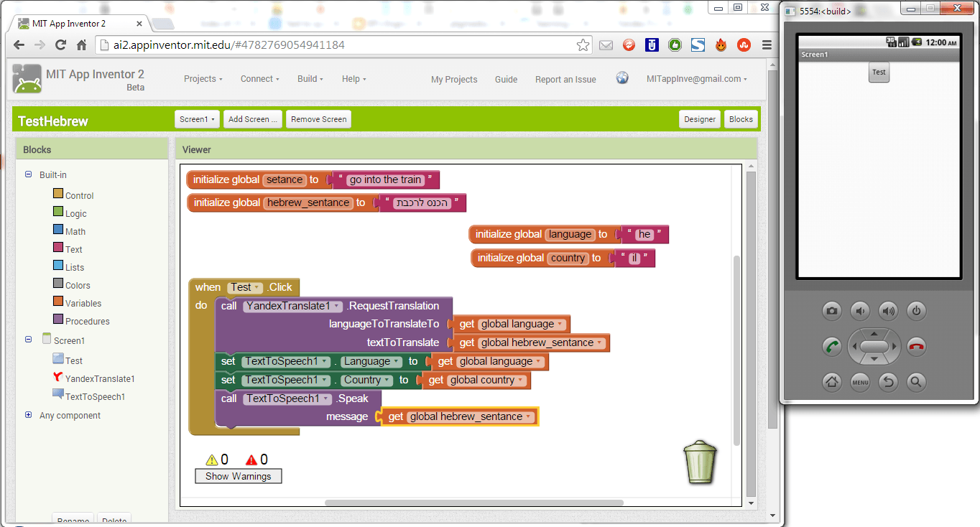Open Build menu

(x=310, y=79)
